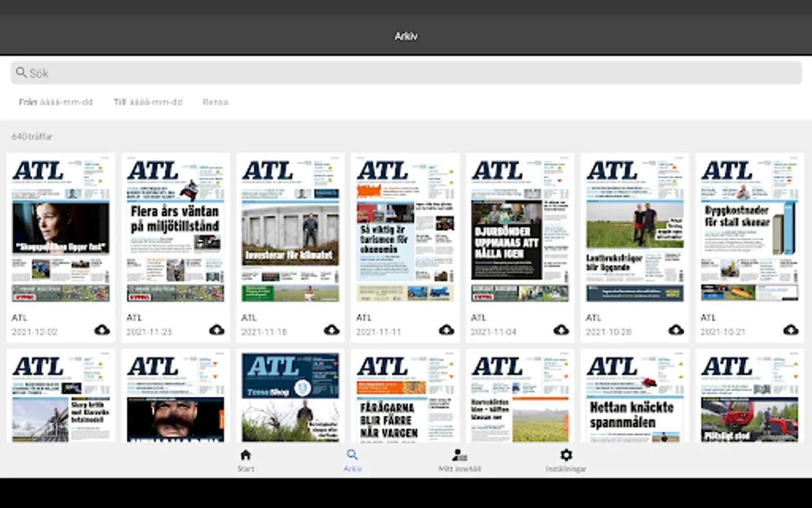Click the 2021-11-04 date text
Viewport: 812px width, 508px height.
coord(493,332)
